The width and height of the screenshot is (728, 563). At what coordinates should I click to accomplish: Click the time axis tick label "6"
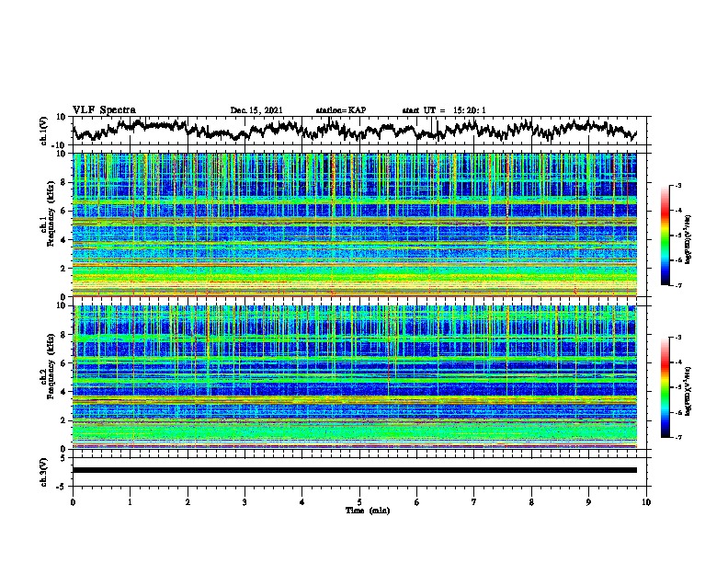[x=416, y=502]
